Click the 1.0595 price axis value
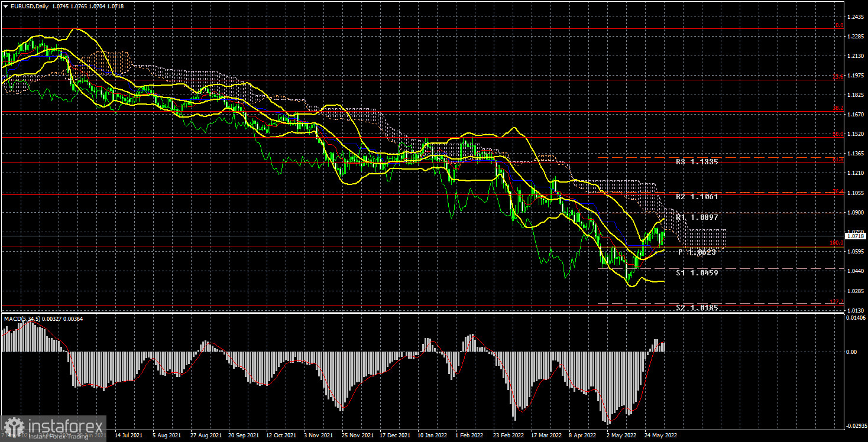Viewport: 868px width, 442px height. tap(855, 252)
